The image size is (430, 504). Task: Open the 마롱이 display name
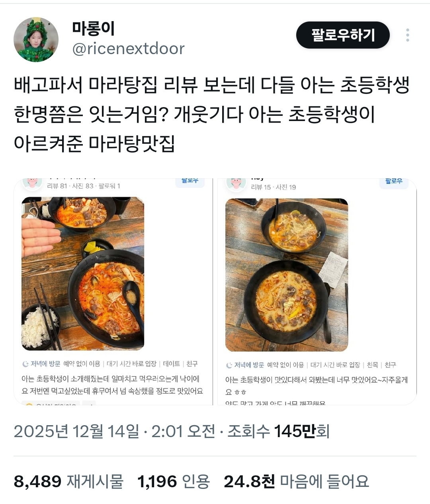click(x=94, y=28)
